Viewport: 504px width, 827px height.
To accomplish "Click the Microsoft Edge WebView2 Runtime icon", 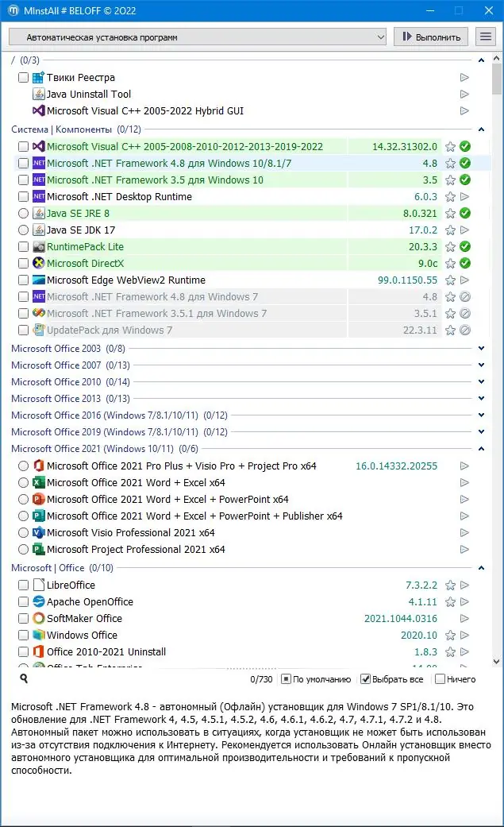I will [39, 280].
